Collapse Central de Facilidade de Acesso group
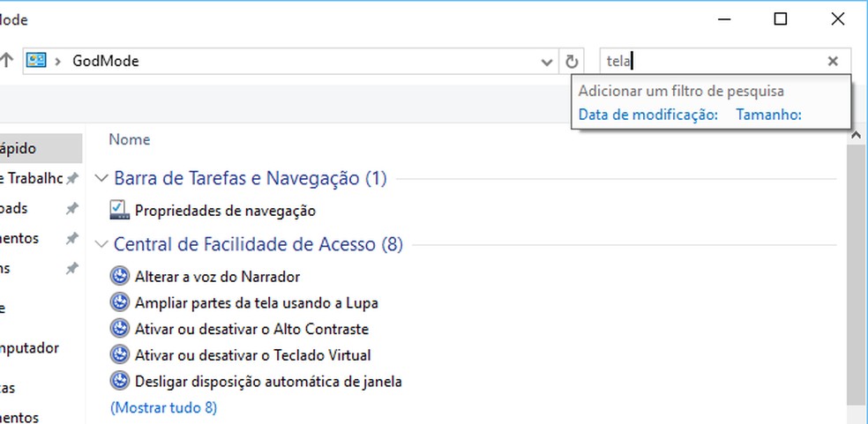This screenshot has height=424, width=868. point(101,244)
